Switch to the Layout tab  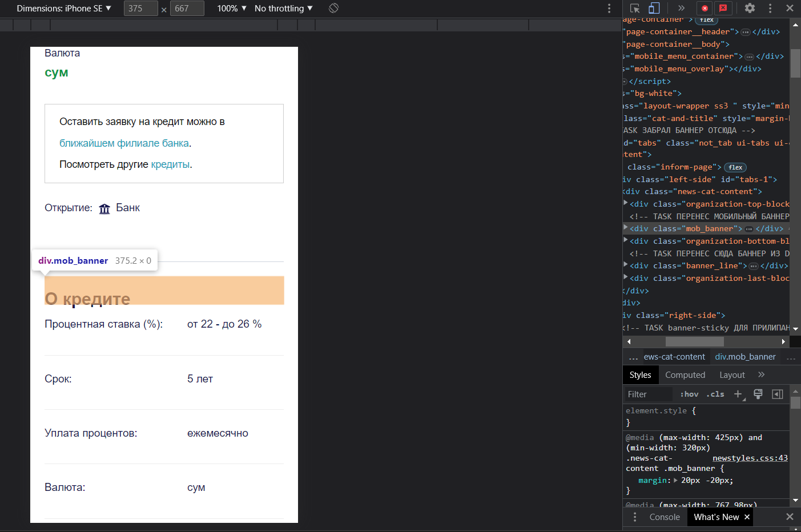coord(732,375)
